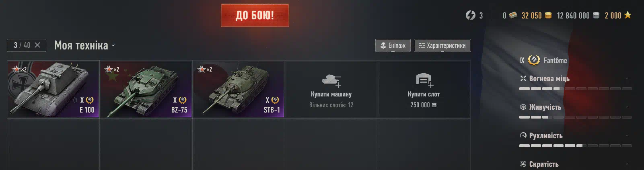Start battle with До бою! button
Viewport: 644px width, 170px height.
(255, 15)
